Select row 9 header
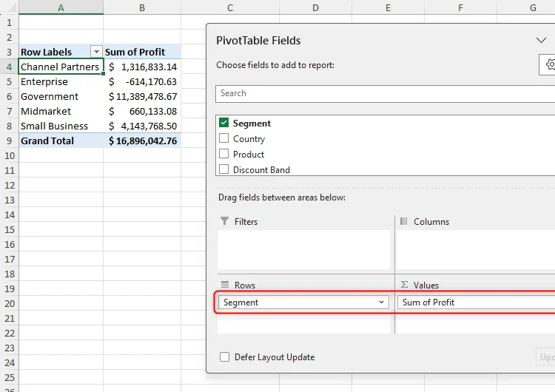 (x=9, y=141)
